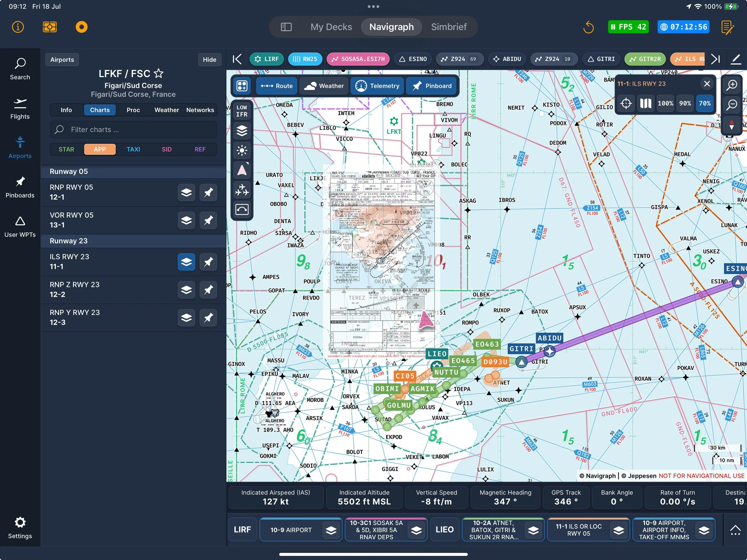Toggle VOR RWY 05 chart overlay on map
Image resolution: width=747 pixels, height=560 pixels.
click(x=186, y=220)
